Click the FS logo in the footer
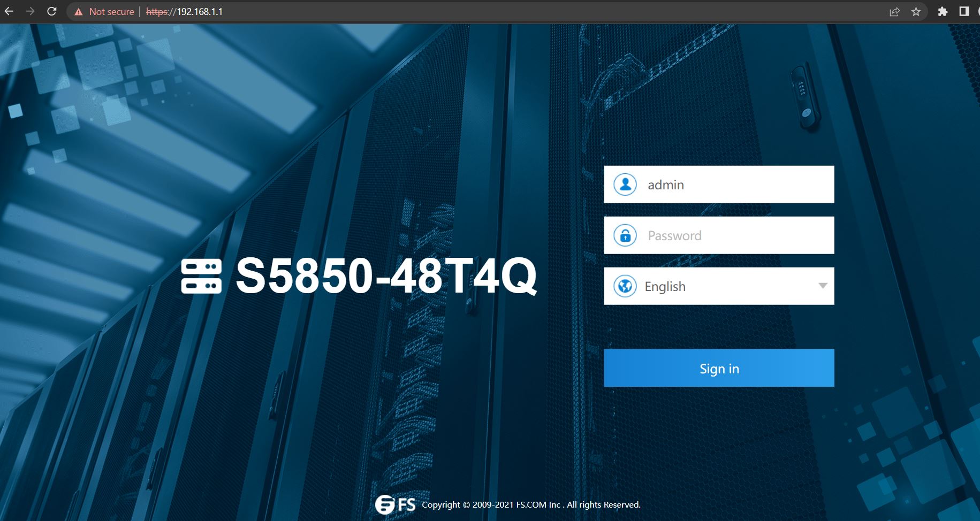 (x=395, y=504)
